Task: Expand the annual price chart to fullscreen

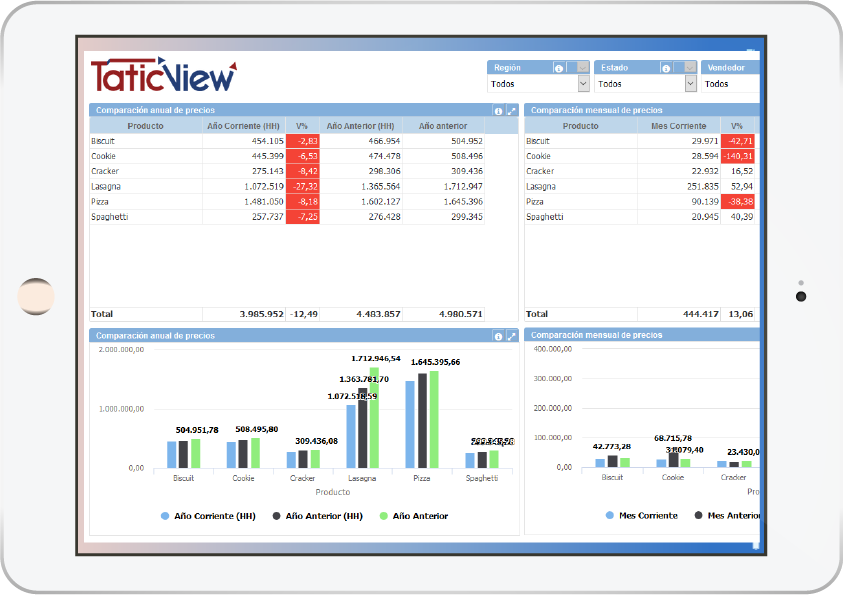Action: click(511, 336)
